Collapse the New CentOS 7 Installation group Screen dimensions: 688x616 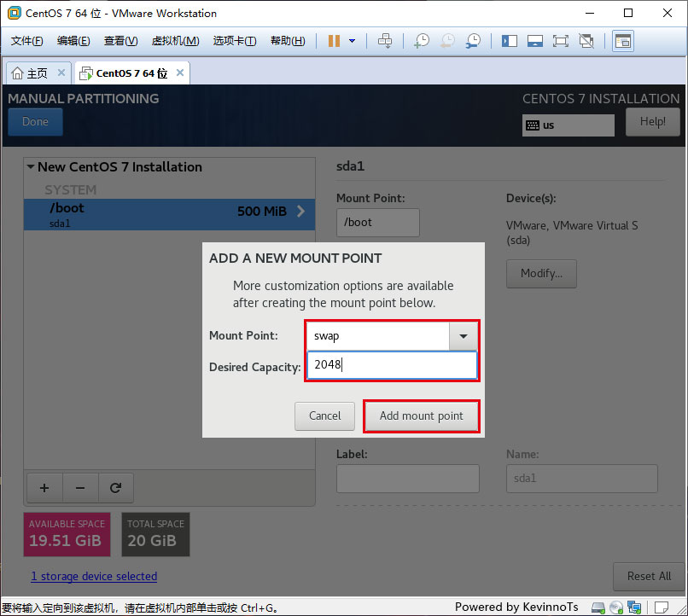(x=30, y=166)
